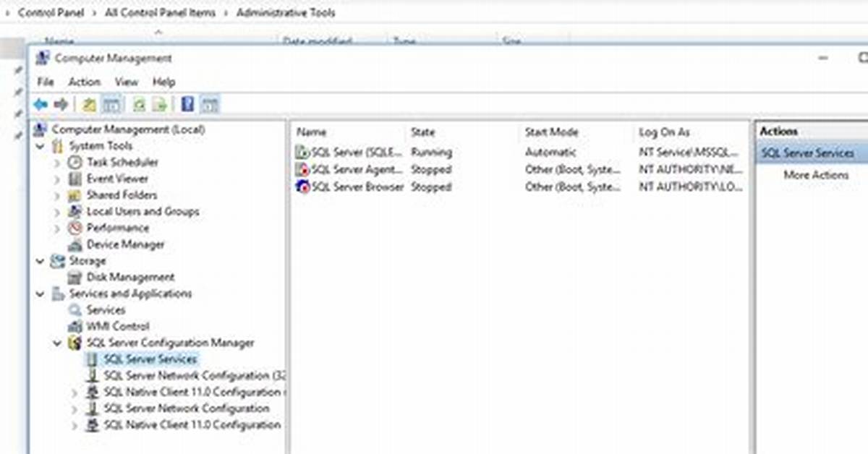Viewport: 868px width, 454px height.
Task: Click the NT Service\MSSQL... log on cell
Action: click(x=689, y=153)
